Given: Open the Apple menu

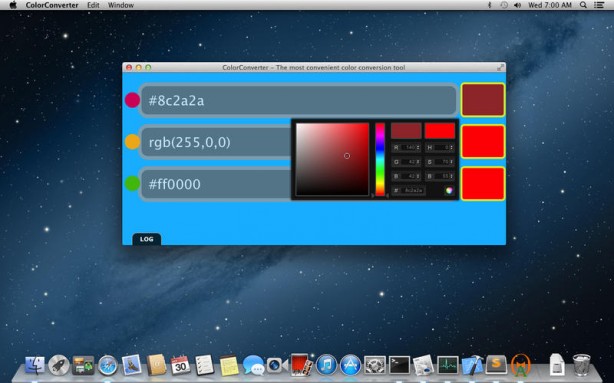Looking at the screenshot, I should click(13, 5).
